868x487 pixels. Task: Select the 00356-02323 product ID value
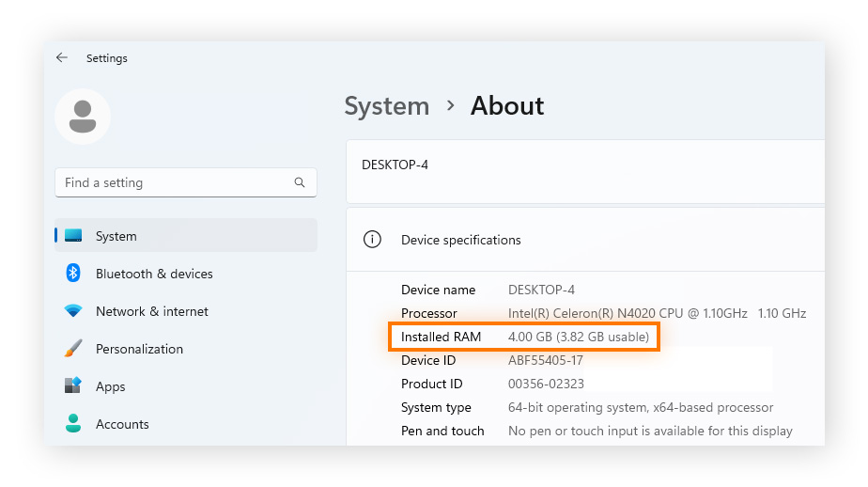click(x=546, y=384)
